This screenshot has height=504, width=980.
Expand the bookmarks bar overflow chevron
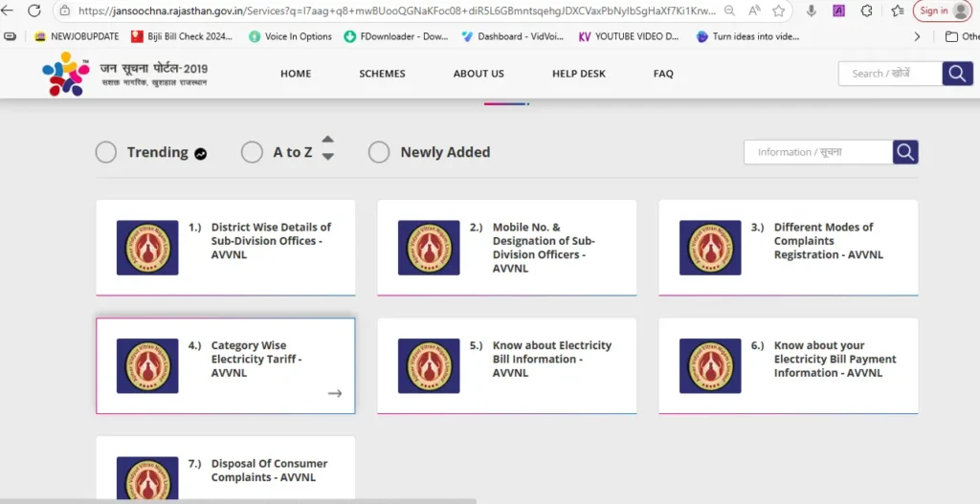click(x=918, y=36)
